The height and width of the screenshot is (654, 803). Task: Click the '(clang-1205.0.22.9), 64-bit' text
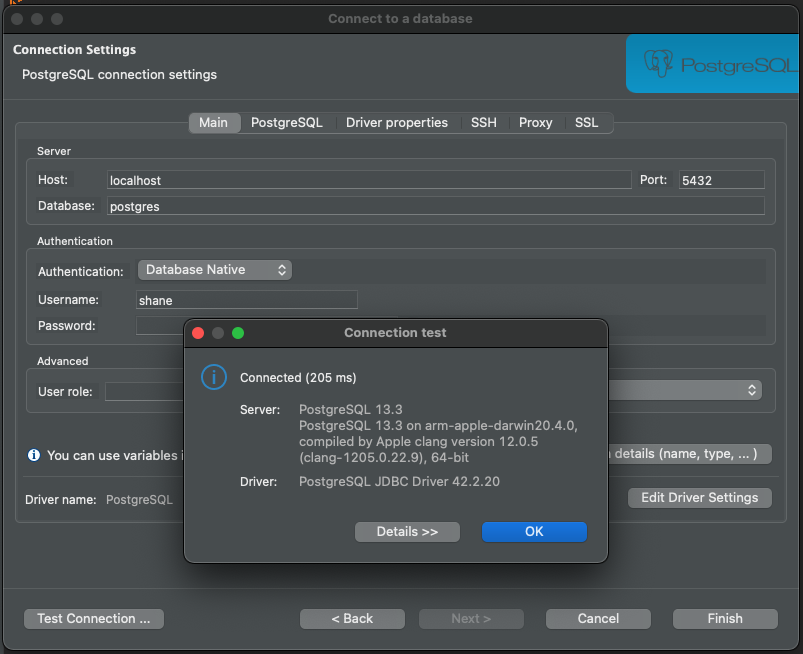[384, 457]
